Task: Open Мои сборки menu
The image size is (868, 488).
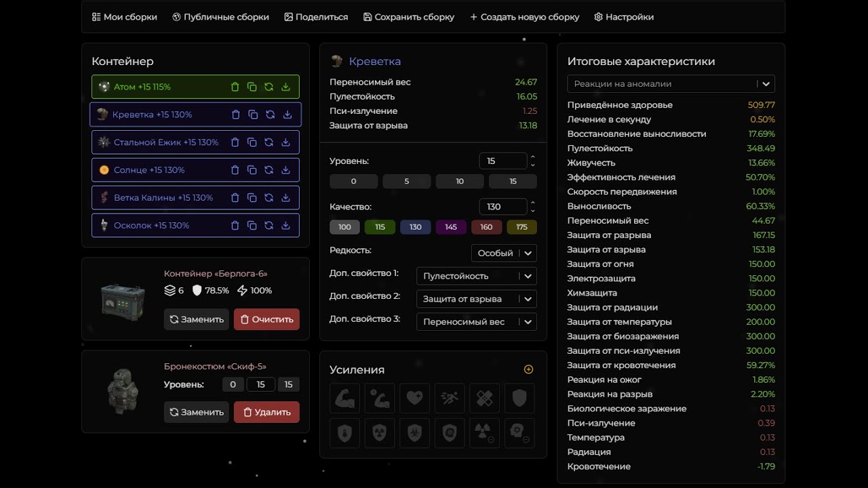Action: (125, 17)
